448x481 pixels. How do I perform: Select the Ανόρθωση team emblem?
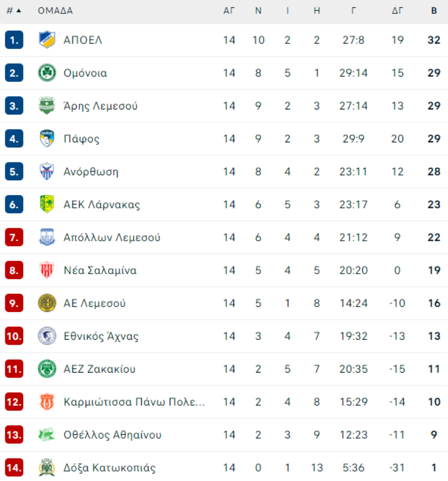pyautogui.click(x=47, y=171)
